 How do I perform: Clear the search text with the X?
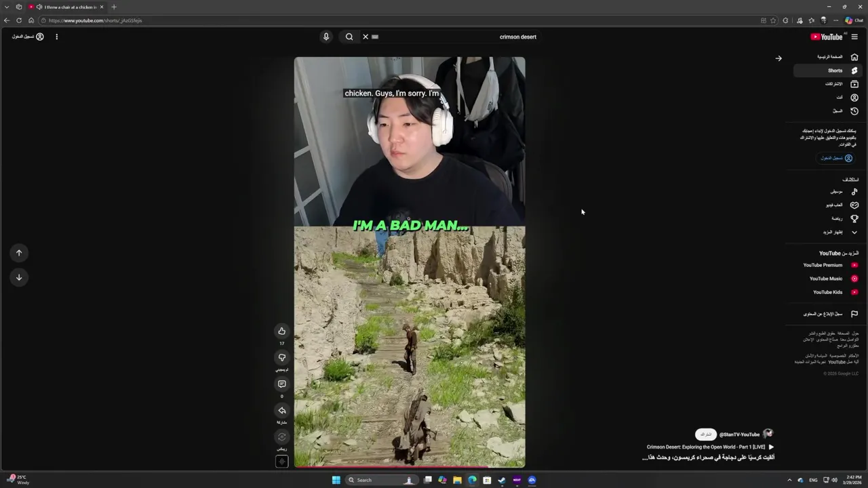pyautogui.click(x=366, y=37)
